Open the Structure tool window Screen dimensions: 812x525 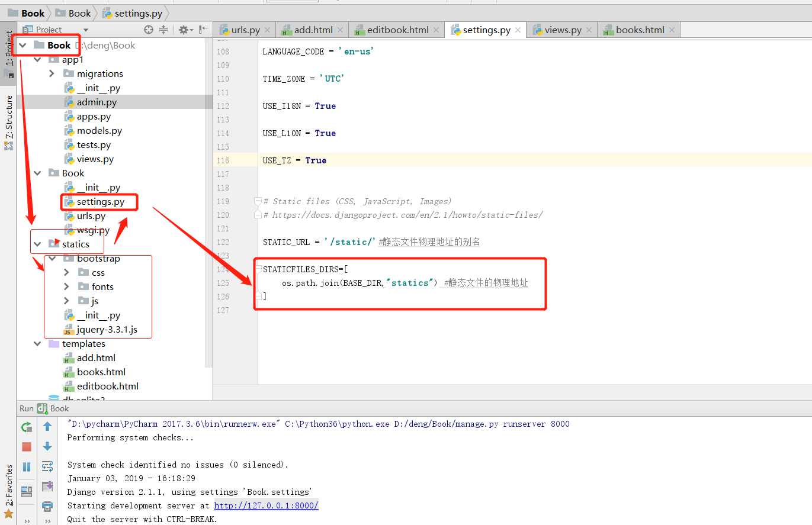[x=8, y=123]
